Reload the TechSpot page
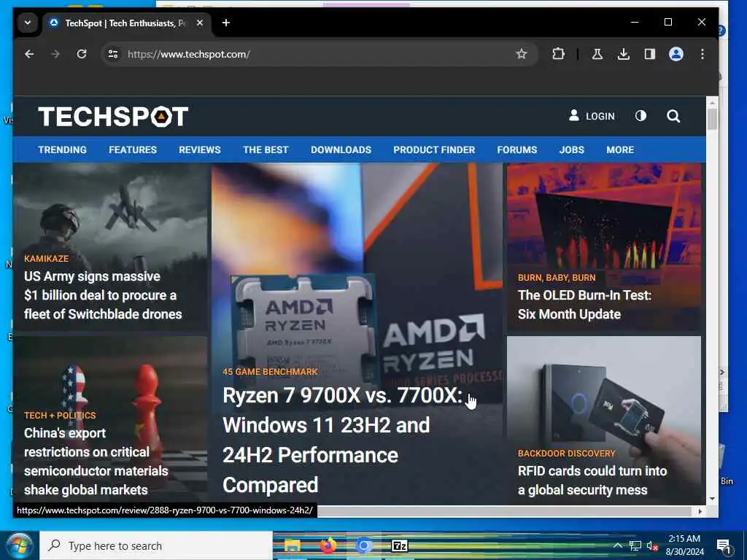 click(82, 54)
